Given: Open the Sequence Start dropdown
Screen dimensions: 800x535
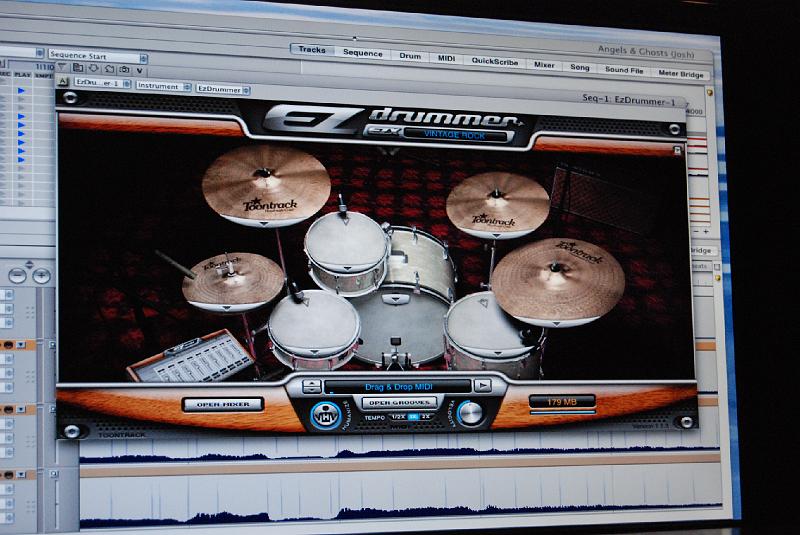Looking at the screenshot, I should [97, 56].
